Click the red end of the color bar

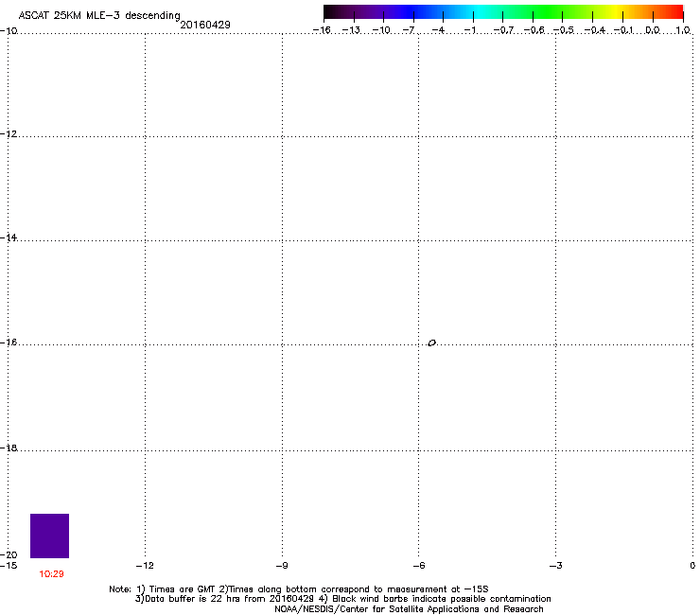pos(674,12)
